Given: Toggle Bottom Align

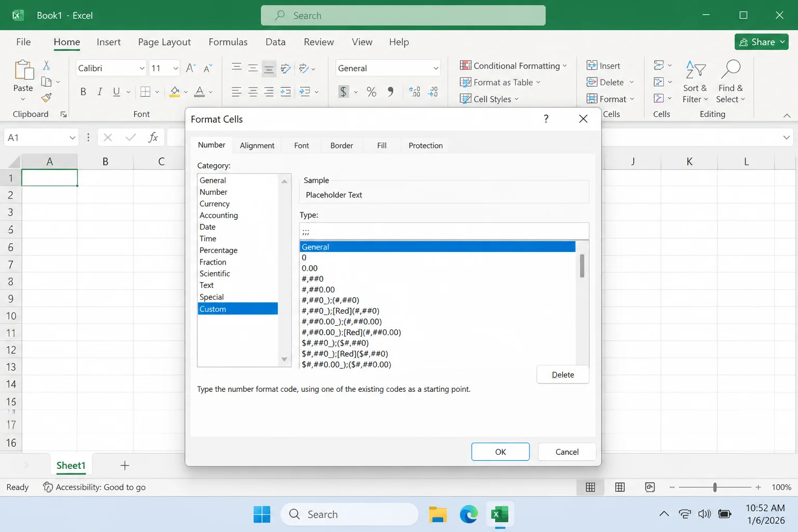Looking at the screenshot, I should (269, 69).
